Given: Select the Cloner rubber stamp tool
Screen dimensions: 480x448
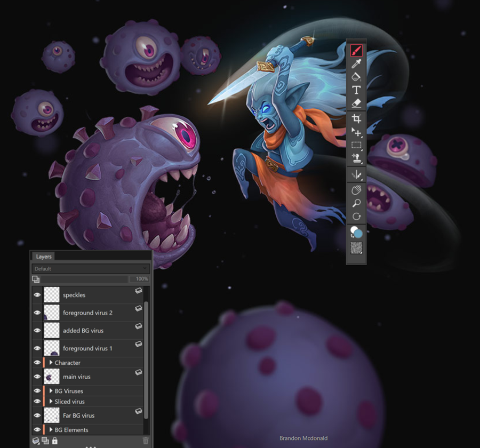Looking at the screenshot, I should tap(356, 158).
